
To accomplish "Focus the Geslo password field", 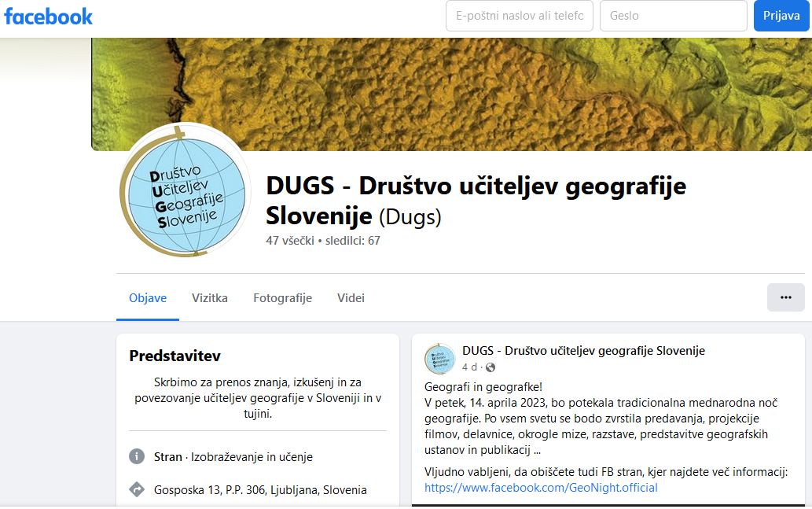I will pyautogui.click(x=673, y=16).
